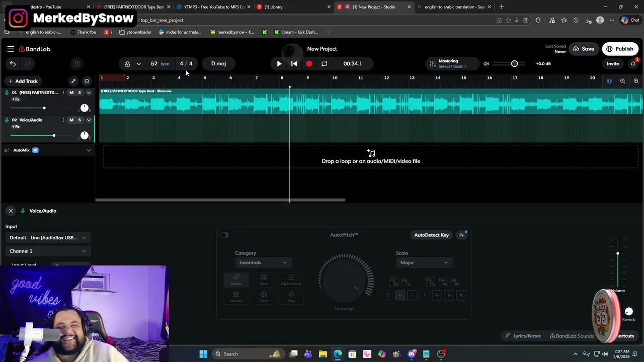Screen dimensions: 644x362
Task: Zoom out the timeline
Action: coord(623,81)
